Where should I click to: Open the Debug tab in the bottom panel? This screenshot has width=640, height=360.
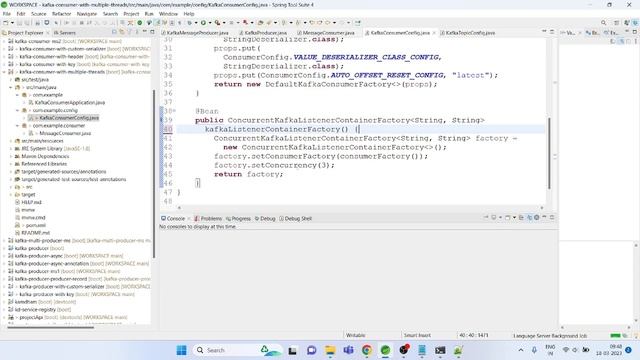[x=265, y=219]
